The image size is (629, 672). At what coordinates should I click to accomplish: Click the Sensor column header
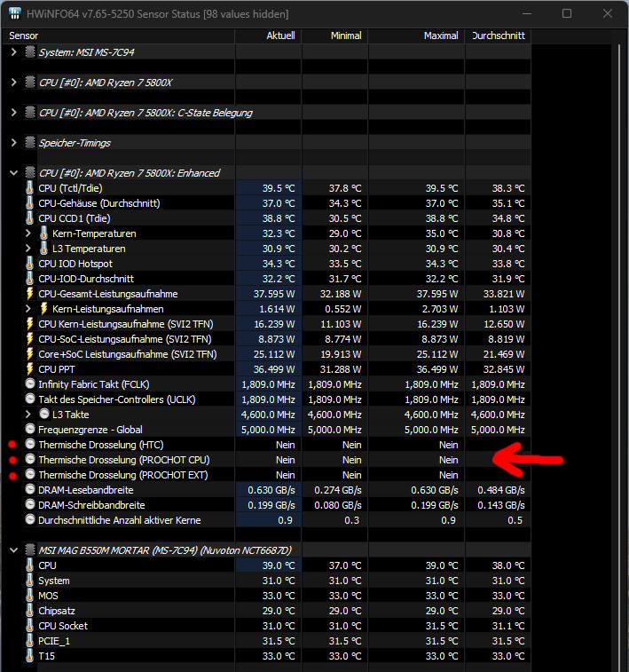[x=118, y=36]
